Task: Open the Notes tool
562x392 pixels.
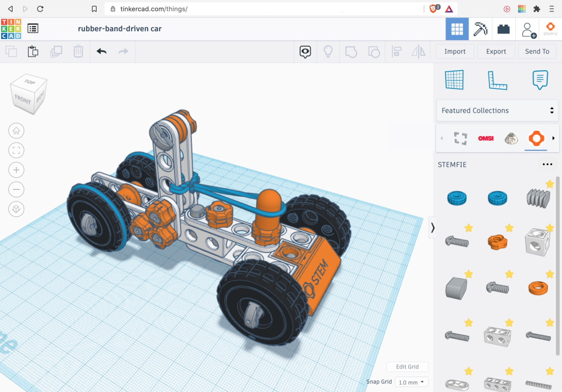Action: (540, 80)
